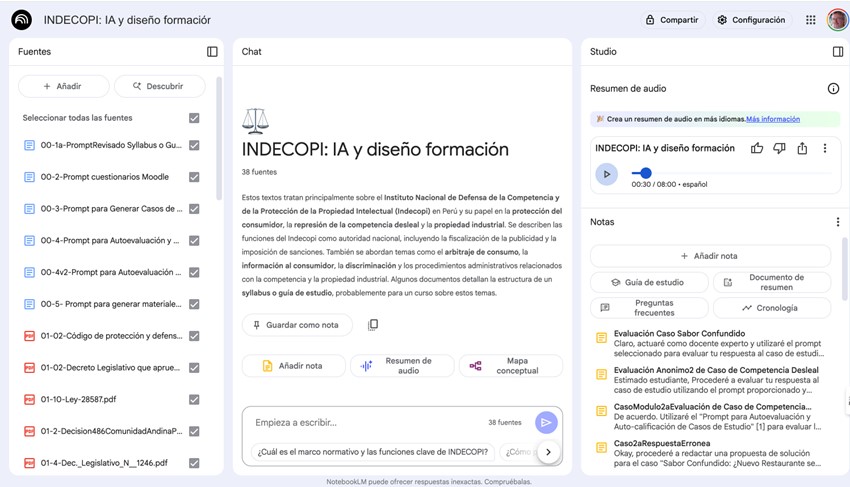Click the audio playback progress knob
The image size is (850, 487).
pyautogui.click(x=646, y=173)
